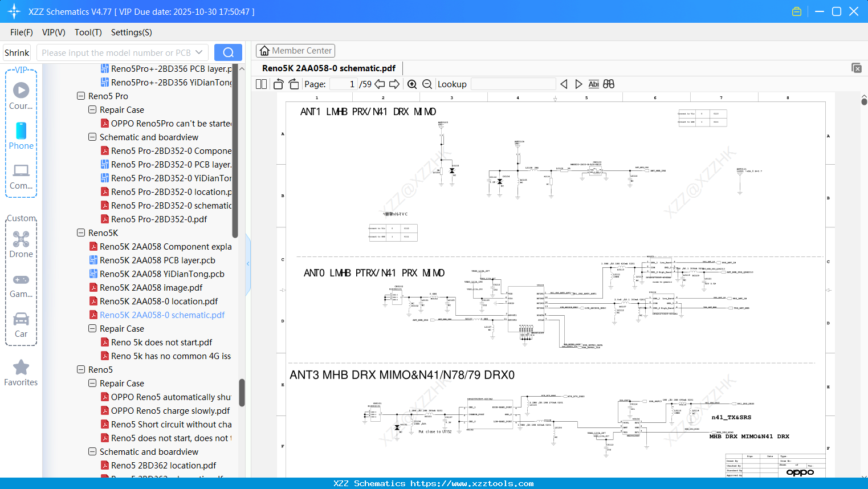
Task: Collapse the Reno5 Pro Repair Case section
Action: coord(92,109)
